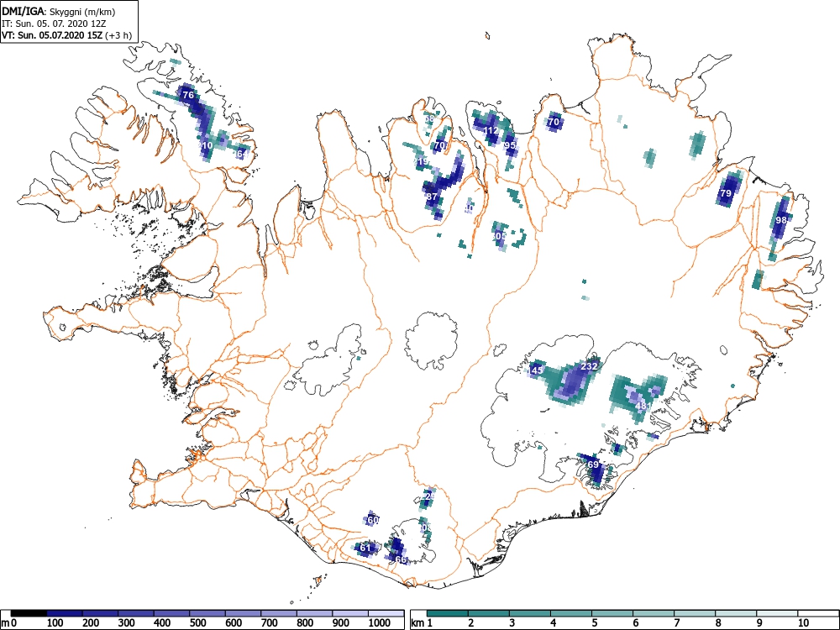The image size is (840, 630).
Task: Click the 98 visibility value label
Action: (x=781, y=219)
